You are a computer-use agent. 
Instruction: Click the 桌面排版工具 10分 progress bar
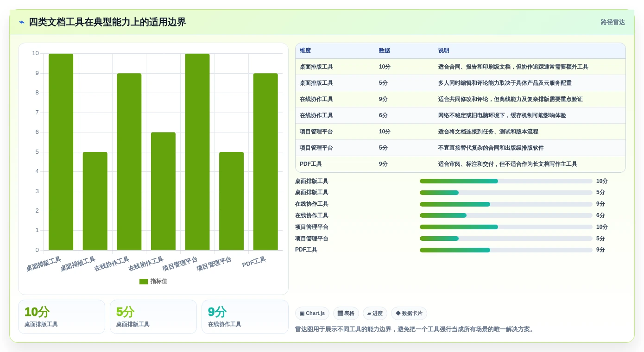coord(506,181)
